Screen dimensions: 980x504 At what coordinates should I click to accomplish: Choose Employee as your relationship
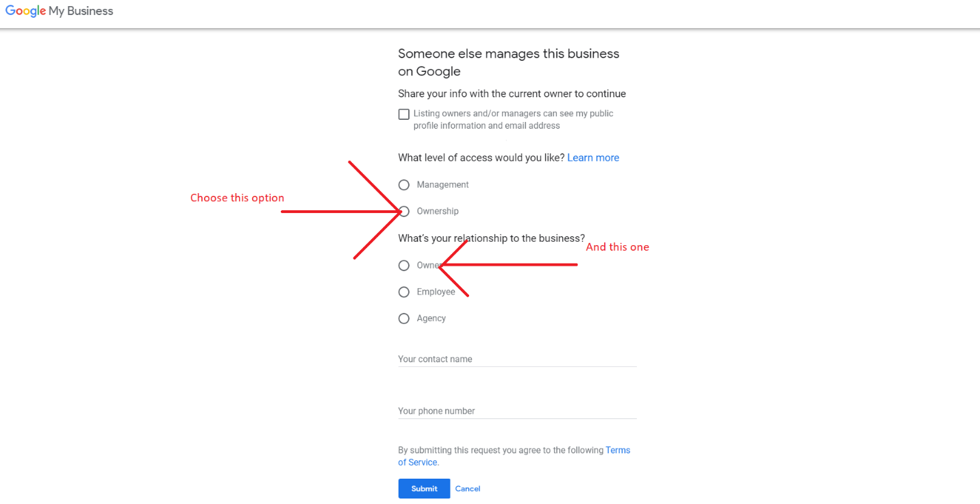point(403,291)
